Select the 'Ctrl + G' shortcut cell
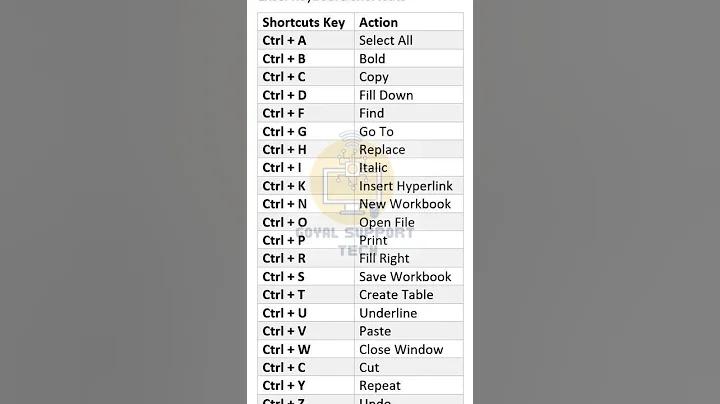Viewport: 720px width, 404px height. point(306,131)
